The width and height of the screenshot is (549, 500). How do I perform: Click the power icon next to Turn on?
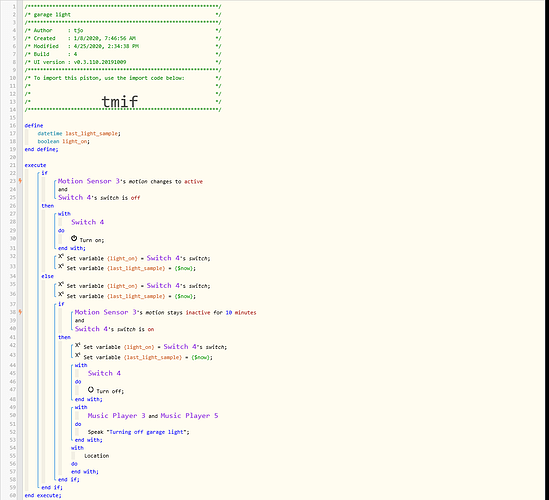(74, 238)
